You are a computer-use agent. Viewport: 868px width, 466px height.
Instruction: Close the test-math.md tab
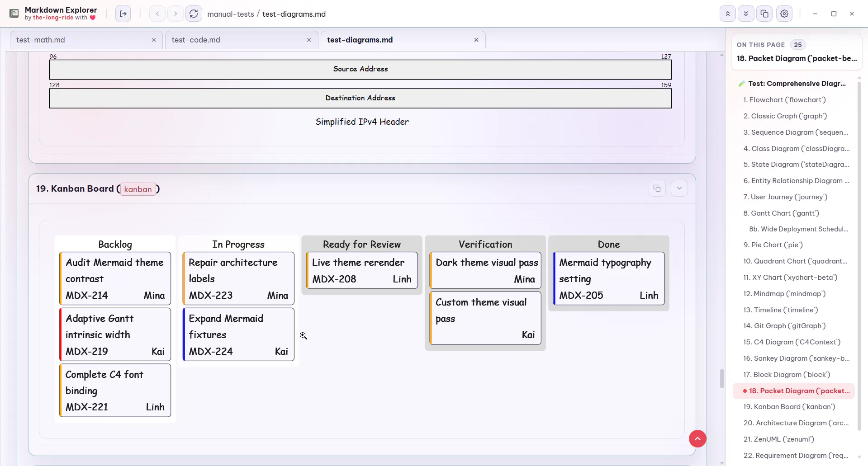point(154,40)
